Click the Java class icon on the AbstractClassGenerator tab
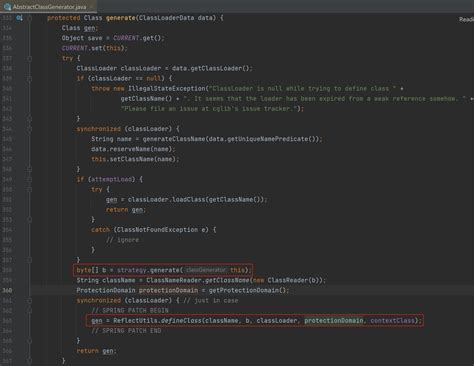This screenshot has height=366, width=474. coord(7,6)
